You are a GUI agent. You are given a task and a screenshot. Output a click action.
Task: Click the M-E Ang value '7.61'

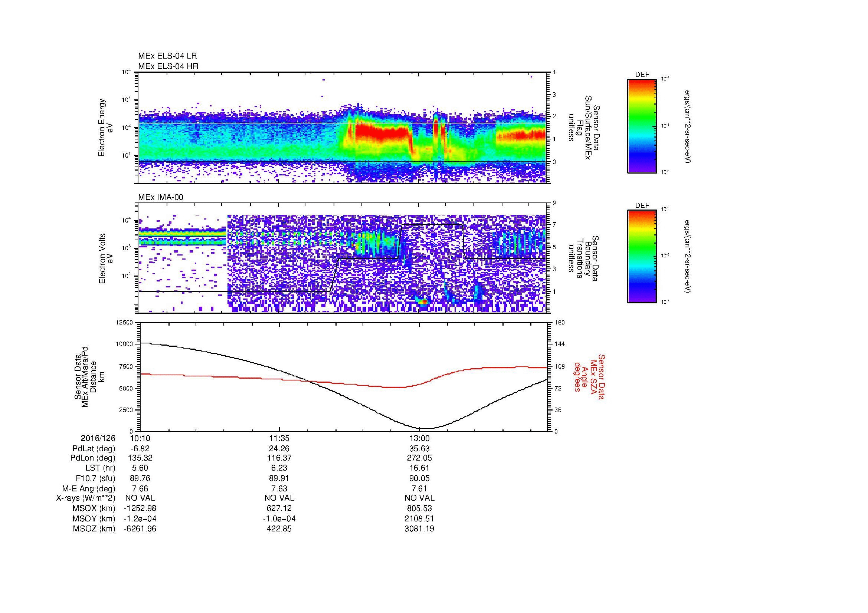[419, 488]
